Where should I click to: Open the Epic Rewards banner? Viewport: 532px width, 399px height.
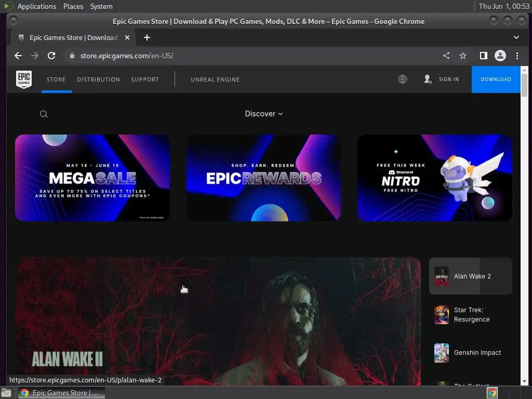264,178
